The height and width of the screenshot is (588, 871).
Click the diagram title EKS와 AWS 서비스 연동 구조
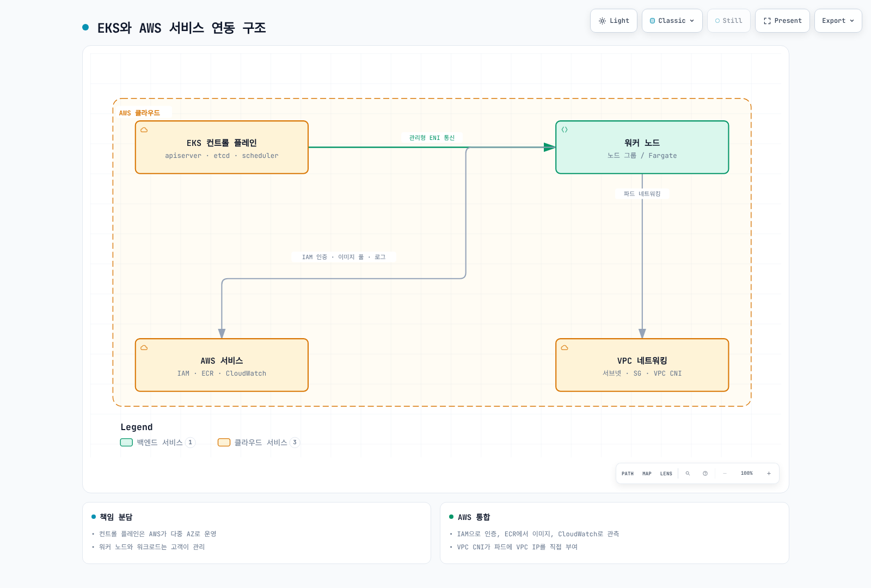click(181, 28)
